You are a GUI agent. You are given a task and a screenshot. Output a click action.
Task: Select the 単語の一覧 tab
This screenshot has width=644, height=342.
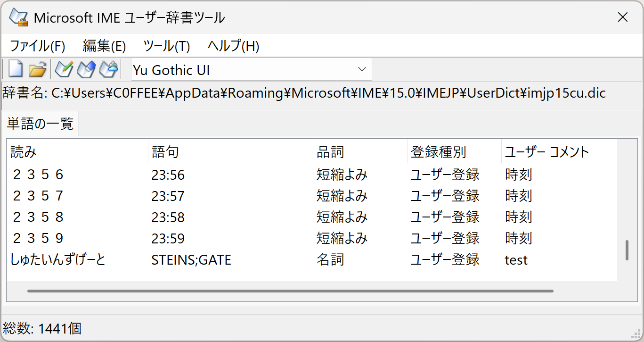click(40, 124)
